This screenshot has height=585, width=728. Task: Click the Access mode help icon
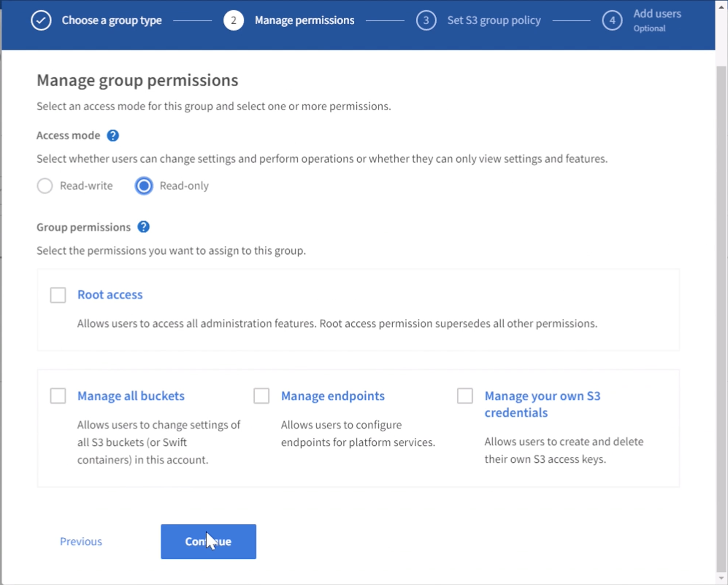click(x=115, y=135)
